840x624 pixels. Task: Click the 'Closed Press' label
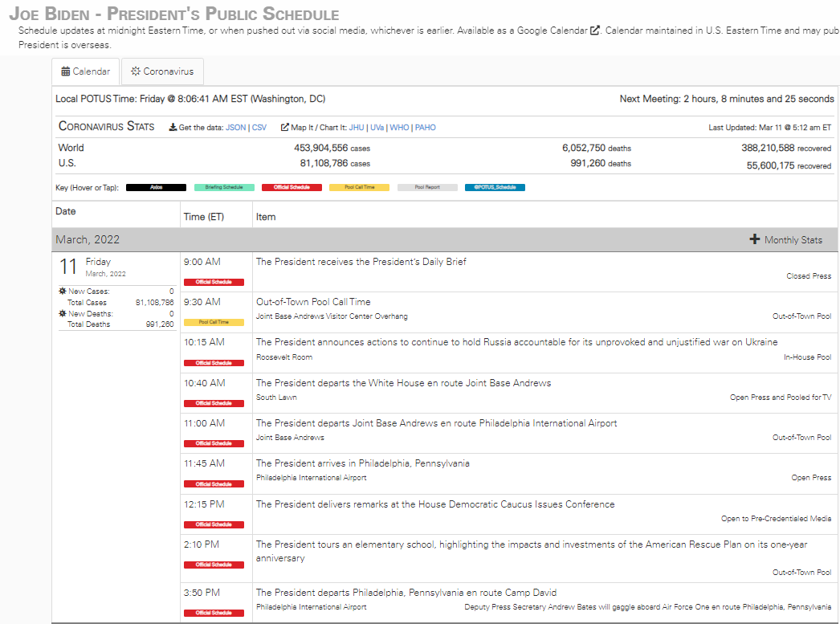[x=809, y=276]
